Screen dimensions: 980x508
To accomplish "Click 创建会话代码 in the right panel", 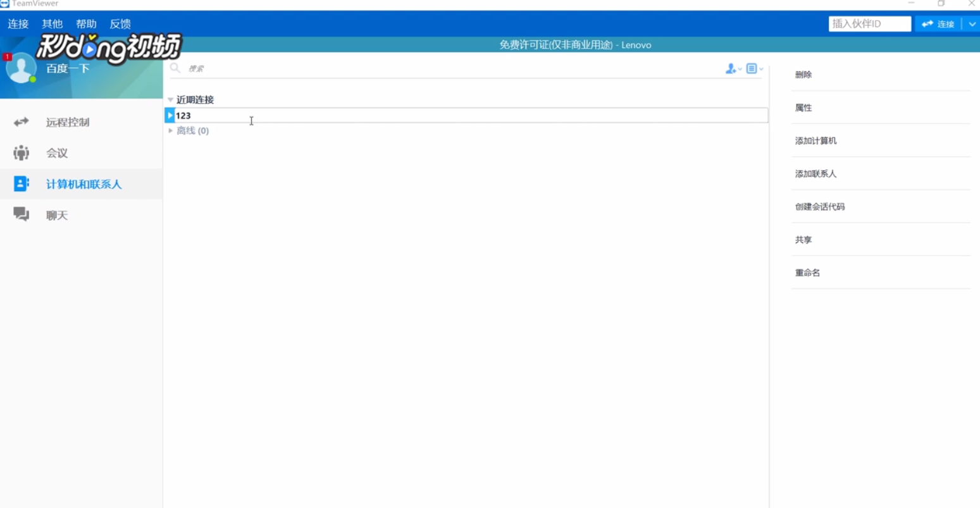I will tap(820, 207).
